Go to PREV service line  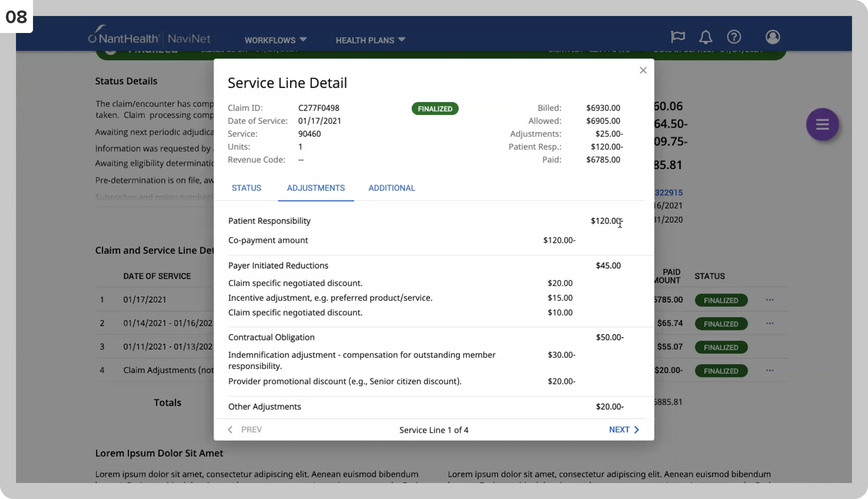(x=244, y=430)
